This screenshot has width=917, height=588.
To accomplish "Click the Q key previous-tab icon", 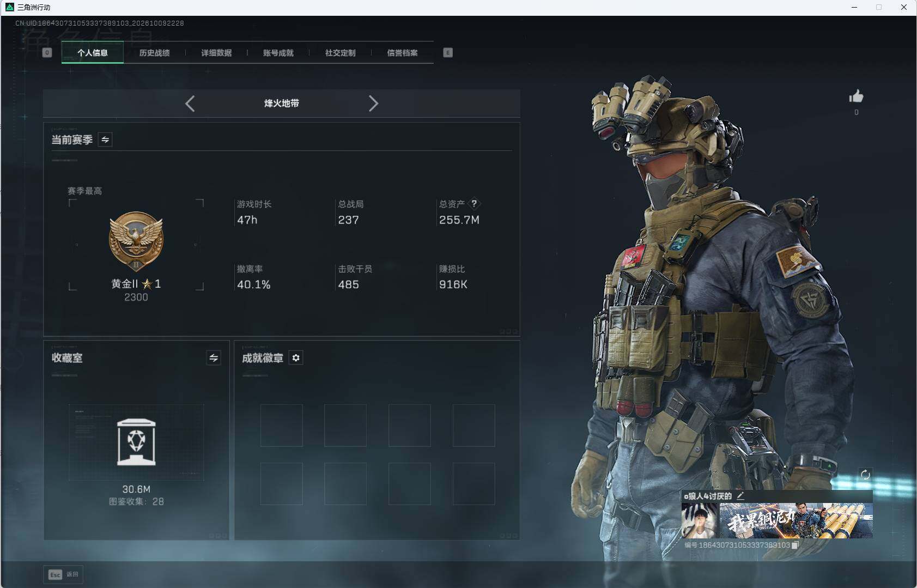I will pos(47,53).
